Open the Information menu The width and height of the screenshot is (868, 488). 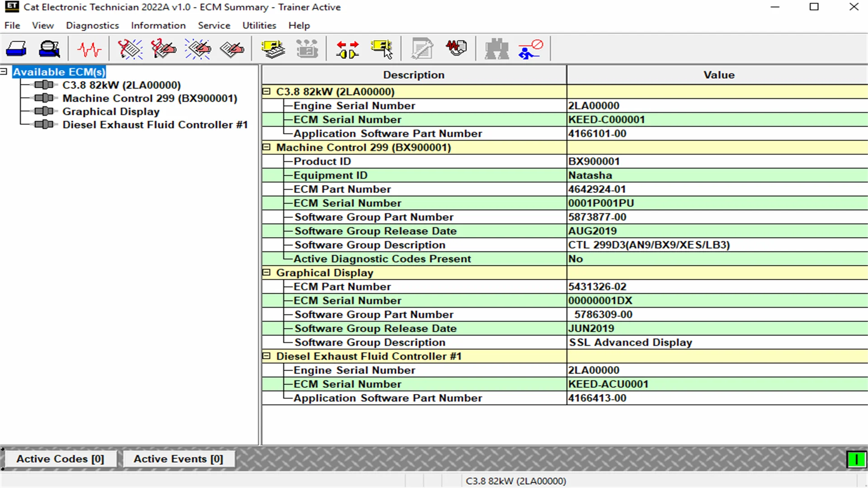tap(158, 25)
